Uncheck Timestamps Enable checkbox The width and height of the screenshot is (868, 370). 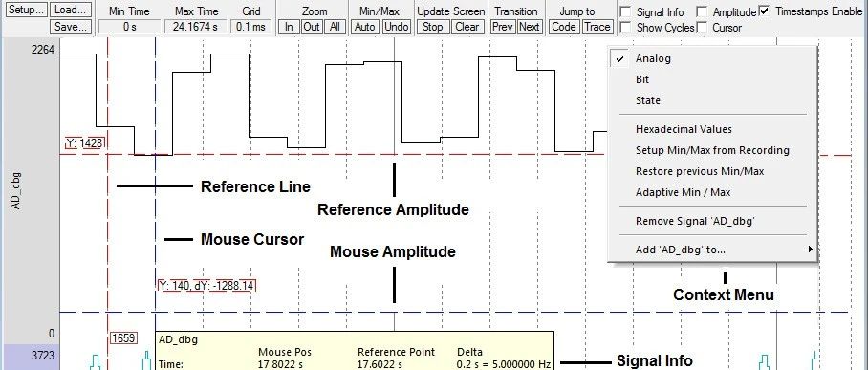[x=765, y=11]
